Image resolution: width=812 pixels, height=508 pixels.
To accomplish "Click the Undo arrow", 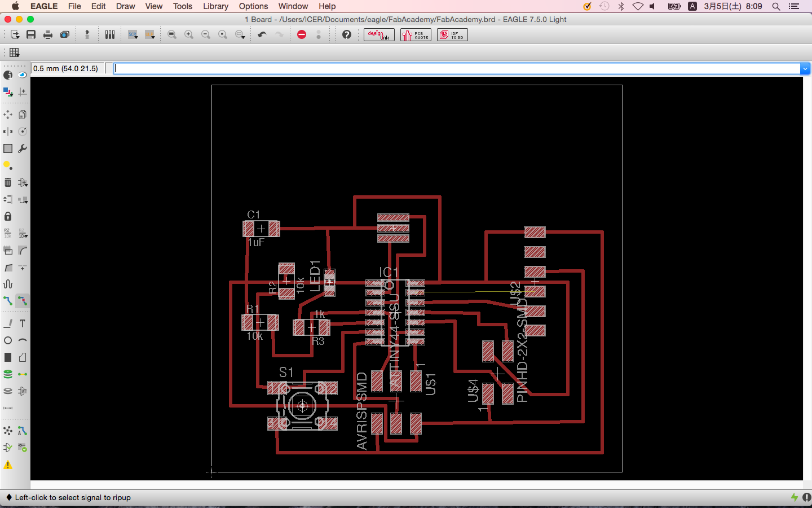I will (262, 34).
